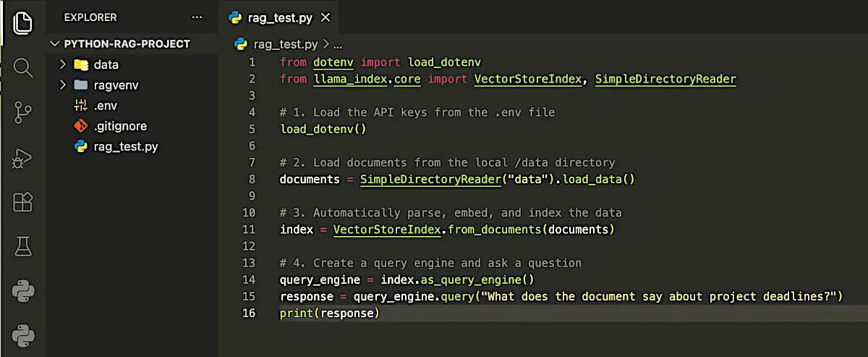Click the index variable on line 11
This screenshot has width=868, height=357.
point(296,230)
